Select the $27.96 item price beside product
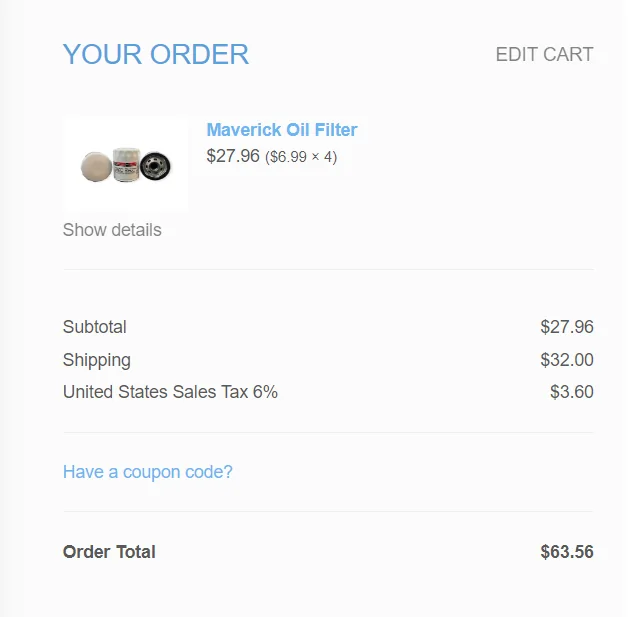Screen dimensions: 635x617 point(233,156)
